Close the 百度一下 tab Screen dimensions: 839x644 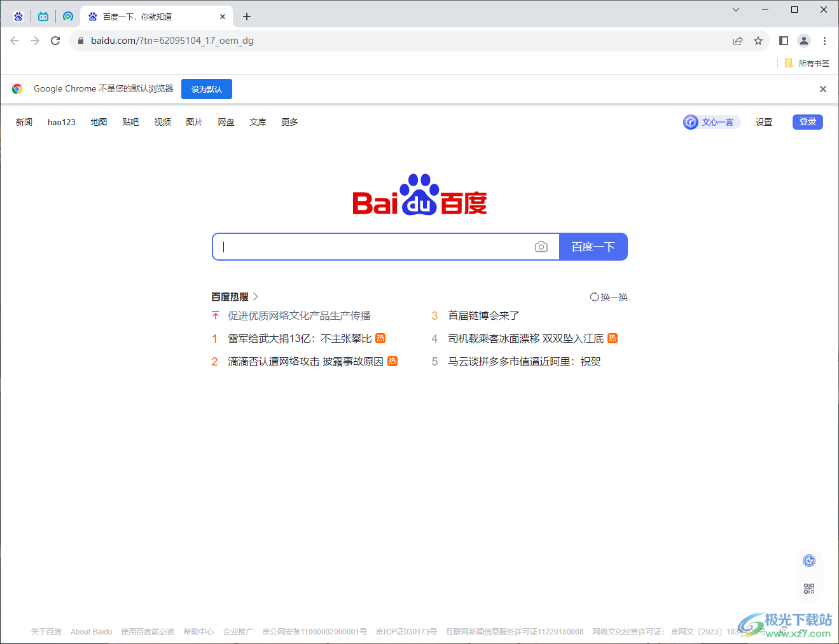pos(223,17)
